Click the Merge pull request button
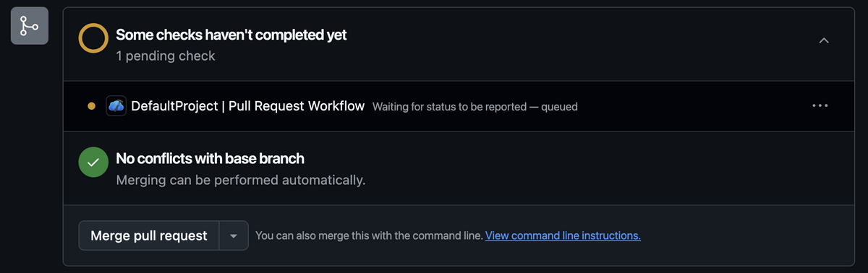This screenshot has width=868, height=273. tap(149, 235)
